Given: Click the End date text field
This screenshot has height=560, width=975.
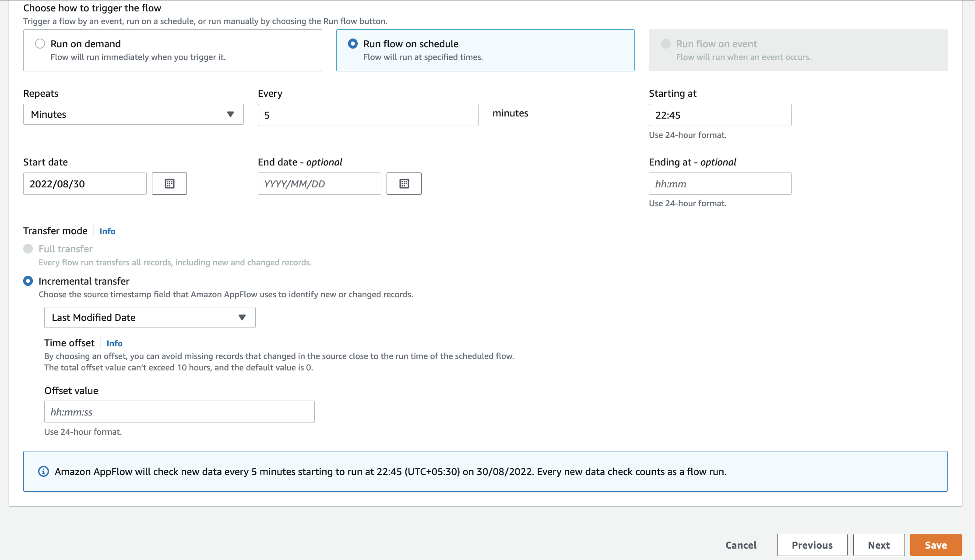Looking at the screenshot, I should click(x=319, y=184).
